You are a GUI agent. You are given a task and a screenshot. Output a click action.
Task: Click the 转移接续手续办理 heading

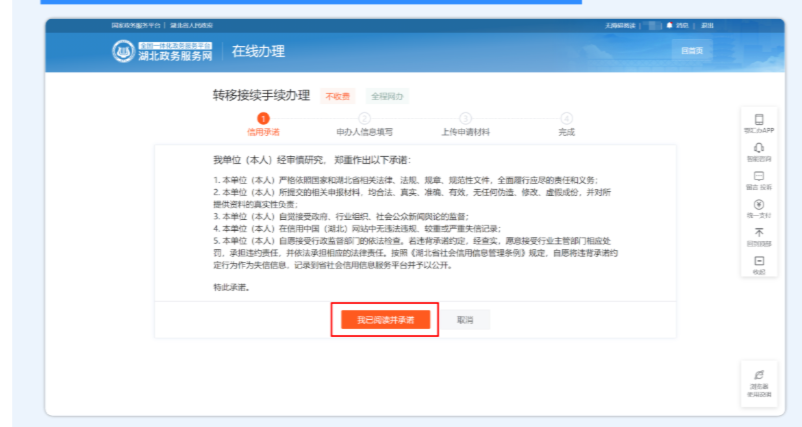tap(261, 96)
